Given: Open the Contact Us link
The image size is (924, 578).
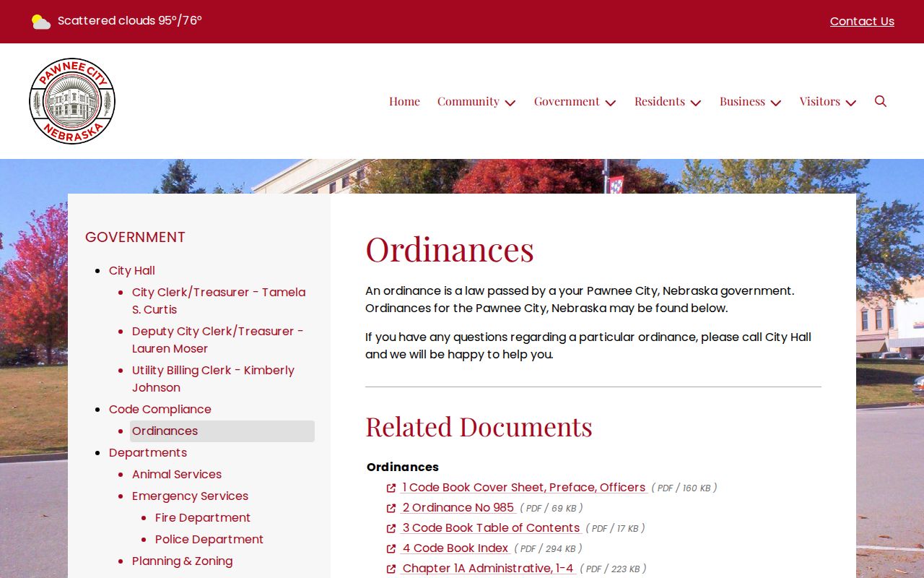Looking at the screenshot, I should 862,22.
